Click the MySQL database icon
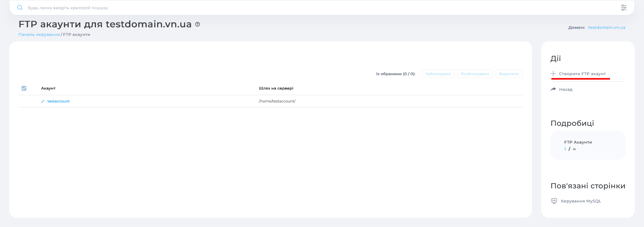 (x=554, y=201)
